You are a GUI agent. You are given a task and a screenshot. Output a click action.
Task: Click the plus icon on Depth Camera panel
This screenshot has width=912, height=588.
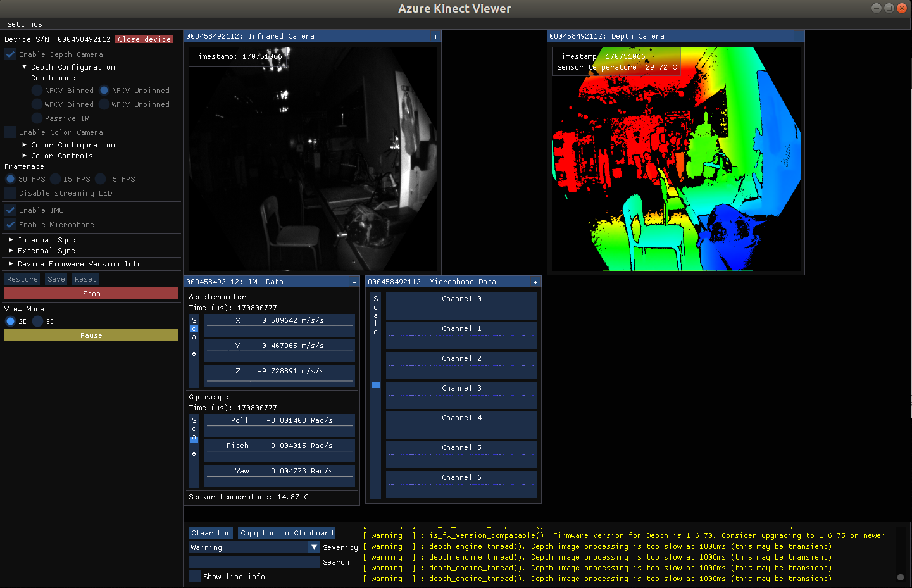[799, 37]
